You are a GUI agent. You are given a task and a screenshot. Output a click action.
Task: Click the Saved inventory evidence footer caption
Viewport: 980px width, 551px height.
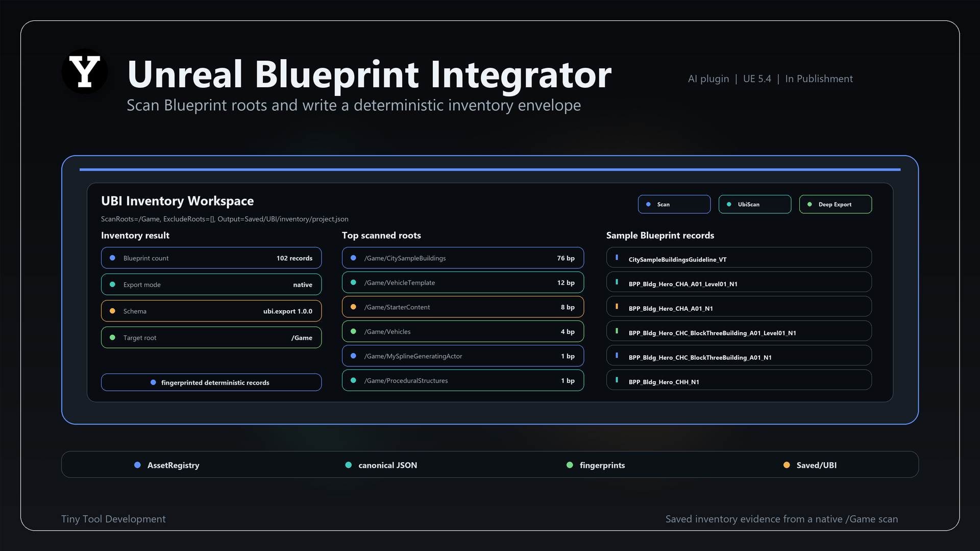point(781,519)
